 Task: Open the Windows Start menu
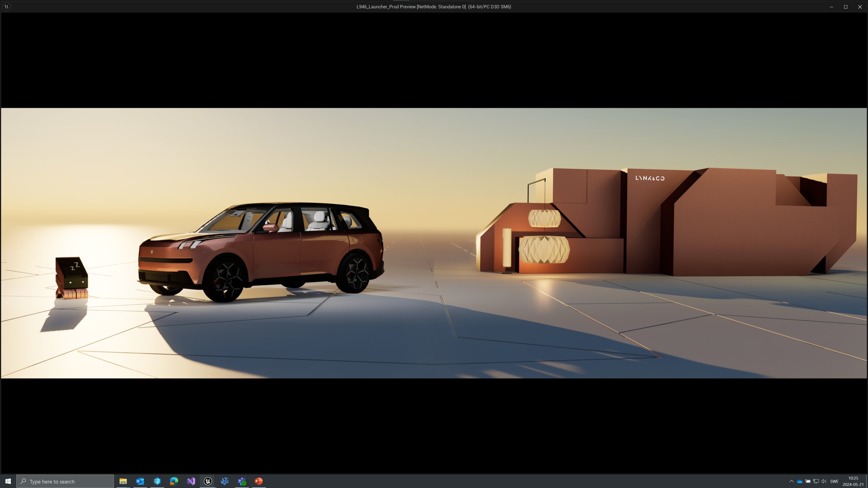click(x=8, y=481)
